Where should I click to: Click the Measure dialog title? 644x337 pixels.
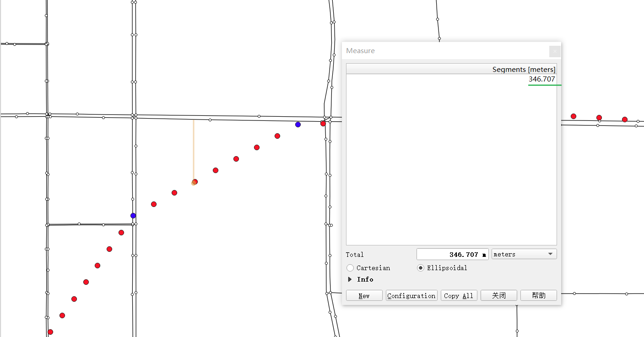click(x=360, y=51)
